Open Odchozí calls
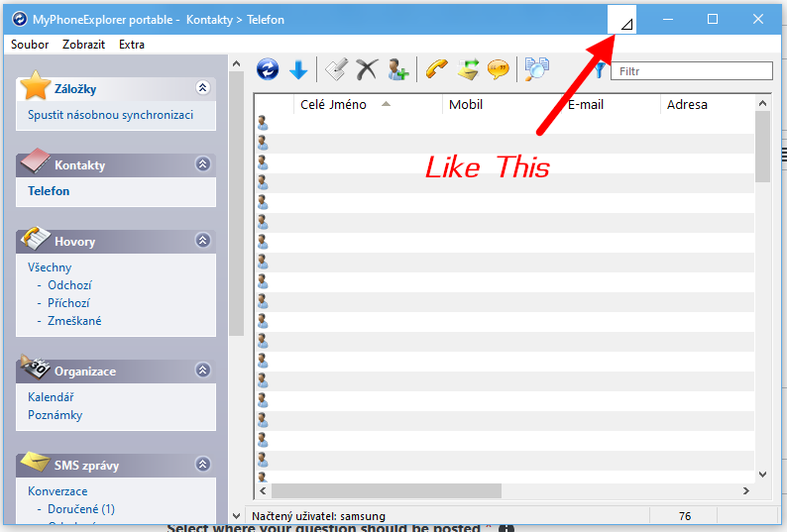Screen dimensions: 787x532 click(69, 285)
